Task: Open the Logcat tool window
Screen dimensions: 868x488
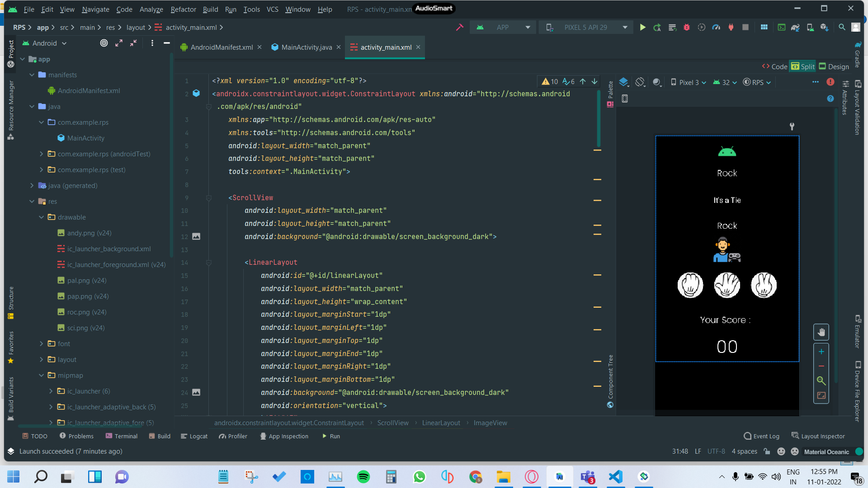Action: coord(194,436)
